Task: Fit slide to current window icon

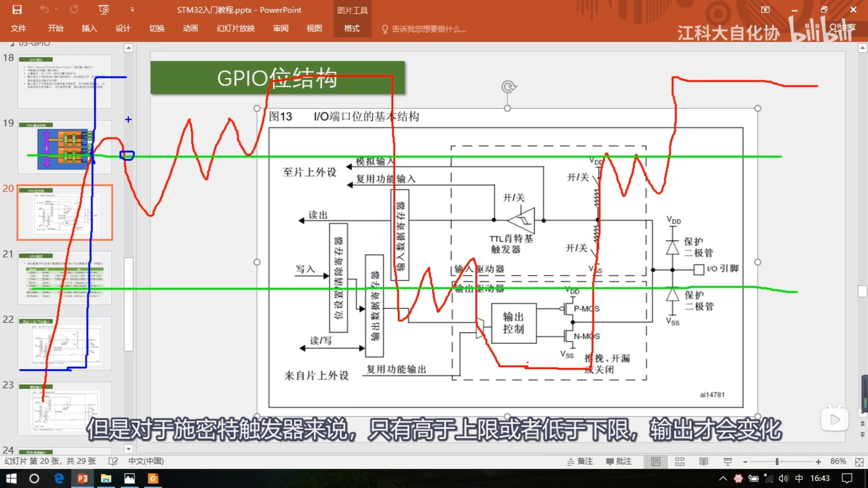Action: click(859, 462)
